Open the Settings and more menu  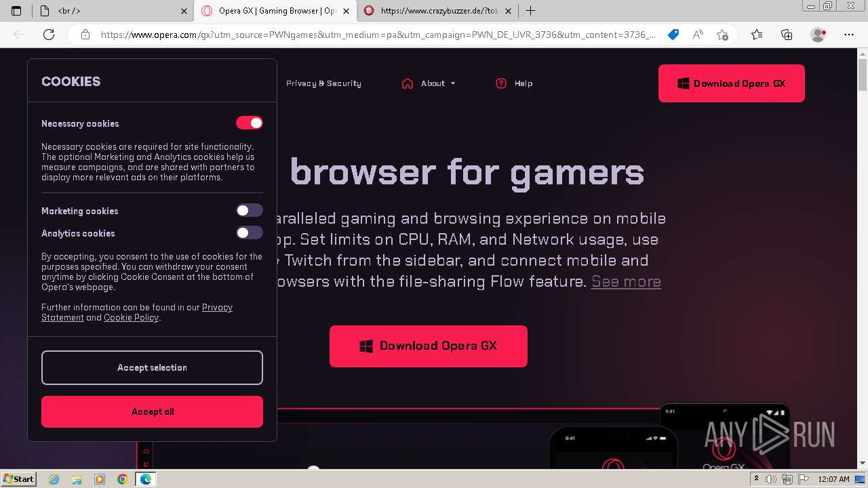[x=849, y=35]
